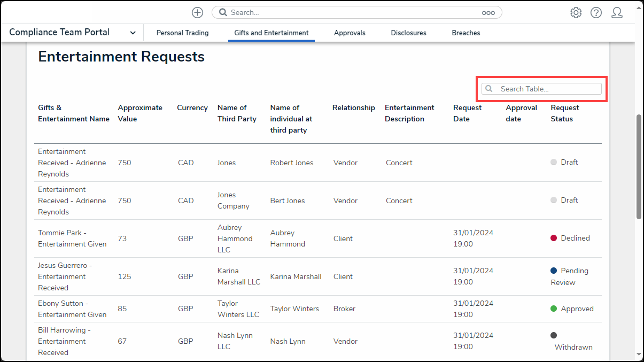Open the user profile icon

click(617, 12)
